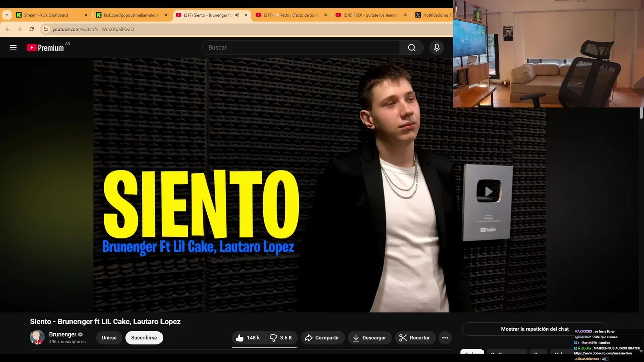Close the Stream - Kick Dashboard tab
This screenshot has width=644, height=362.
86,15
